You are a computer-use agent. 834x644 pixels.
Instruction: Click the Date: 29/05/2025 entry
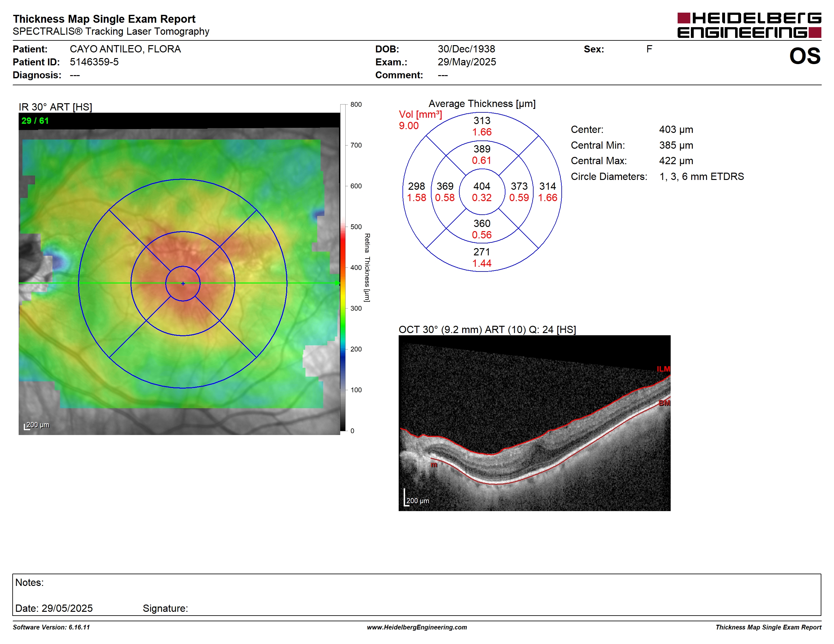click(54, 608)
